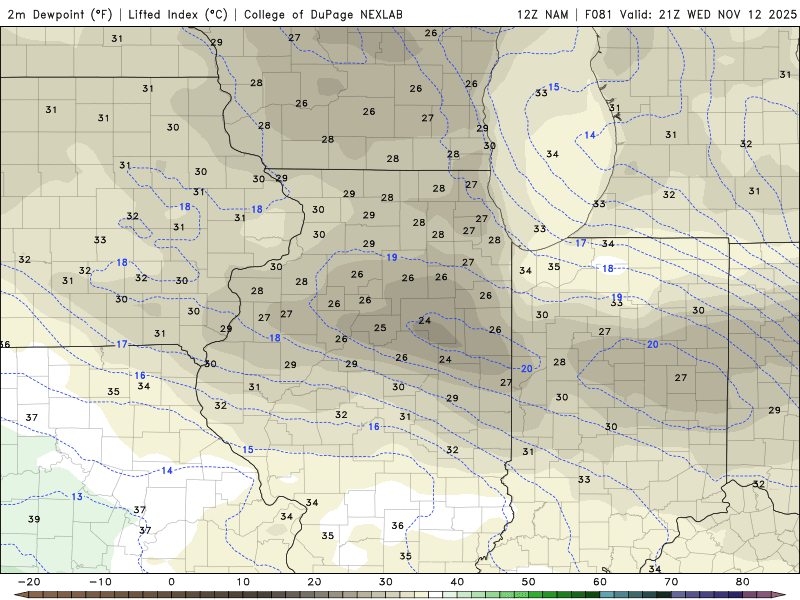This screenshot has height=600, width=800.
Task: Select the black "39" dewpoint value
Action: click(x=34, y=519)
